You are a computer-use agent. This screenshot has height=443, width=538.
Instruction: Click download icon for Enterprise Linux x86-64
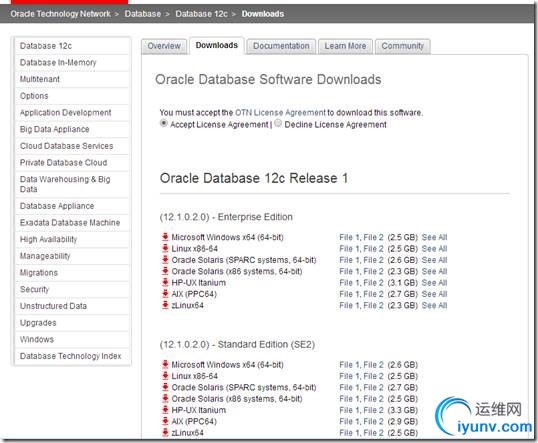(x=165, y=248)
